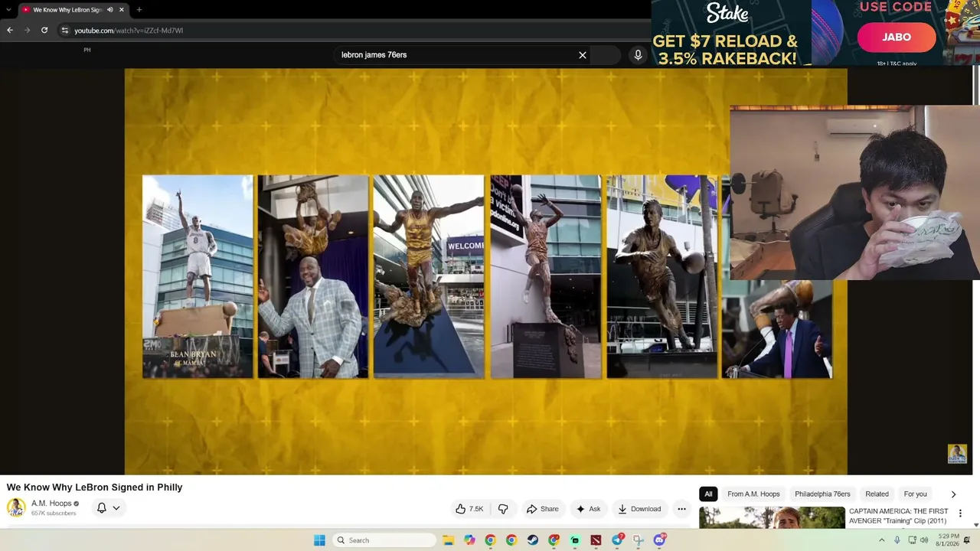The height and width of the screenshot is (551, 980).
Task: Click the microphone icon in the system tray
Action: (x=897, y=540)
